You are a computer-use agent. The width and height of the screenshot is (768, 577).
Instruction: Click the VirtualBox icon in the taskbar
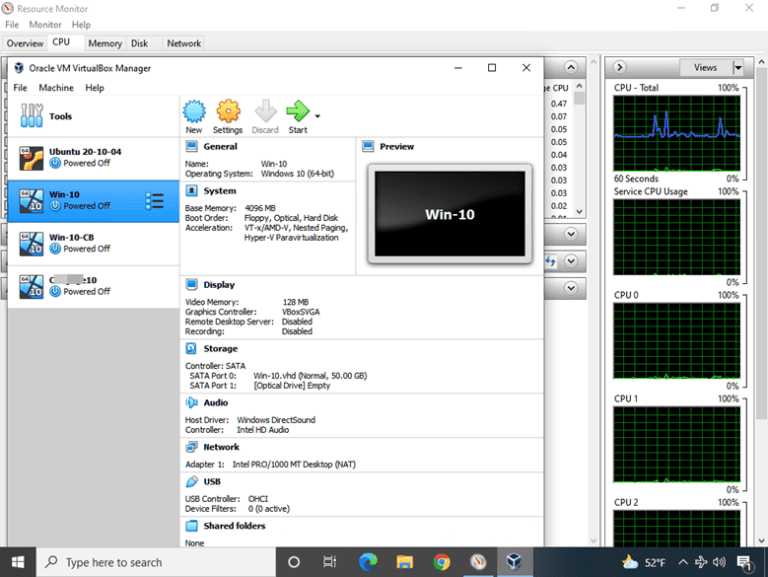coord(513,561)
